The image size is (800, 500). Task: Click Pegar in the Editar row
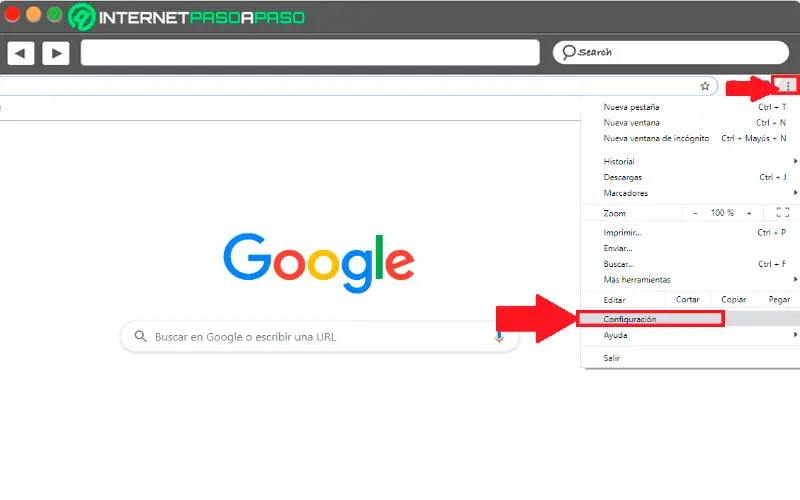pos(779,299)
